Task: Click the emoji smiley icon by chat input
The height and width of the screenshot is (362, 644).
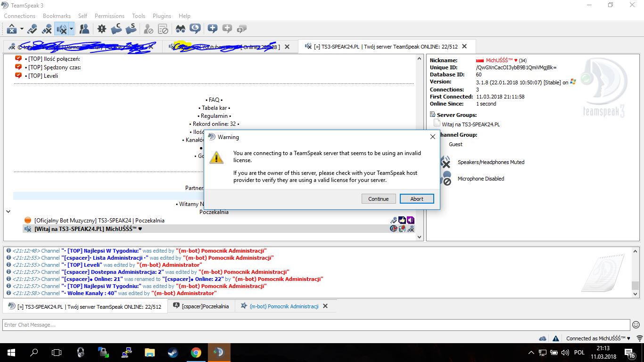Action: [636, 325]
